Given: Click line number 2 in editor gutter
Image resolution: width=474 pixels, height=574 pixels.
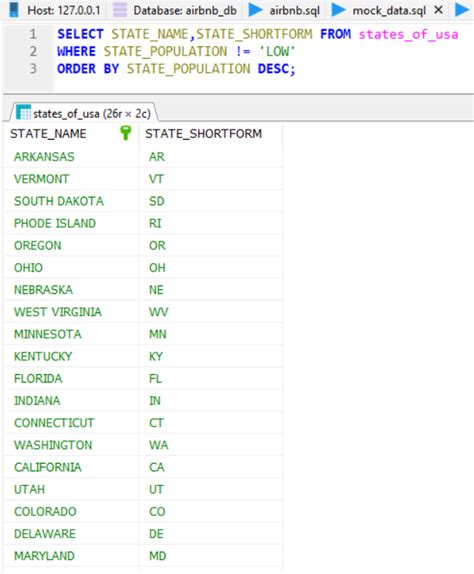Looking at the screenshot, I should coord(33,51).
